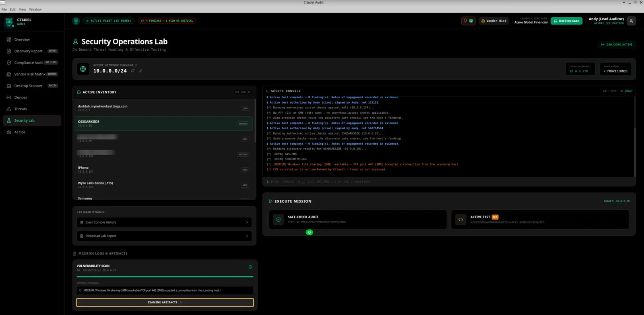Click the ST_READY console status
The image size is (644, 315).
tap(626, 91)
